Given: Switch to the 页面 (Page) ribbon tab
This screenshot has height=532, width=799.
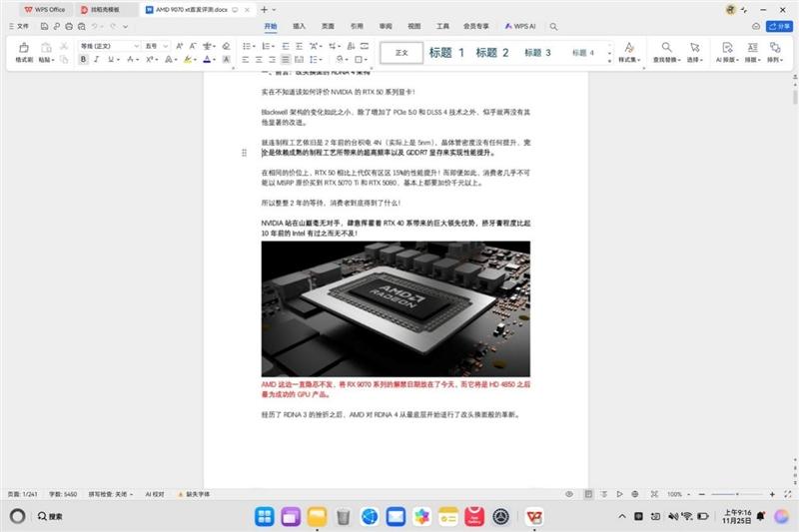Looking at the screenshot, I should click(x=328, y=26).
